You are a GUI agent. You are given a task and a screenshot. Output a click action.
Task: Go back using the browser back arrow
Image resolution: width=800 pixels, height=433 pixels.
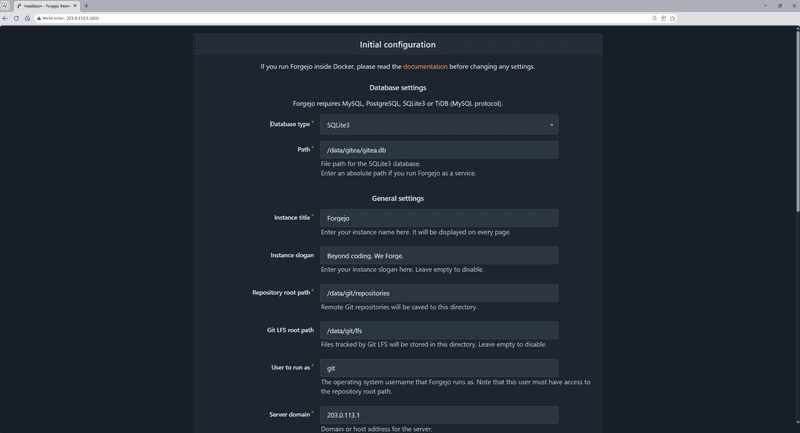(x=5, y=18)
